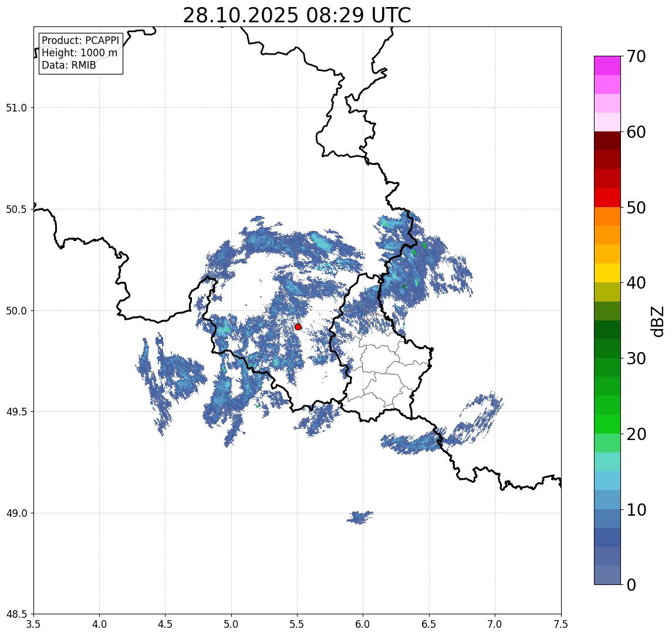Click the latitude axis label 50.5
The image size is (672, 636).
pos(16,209)
